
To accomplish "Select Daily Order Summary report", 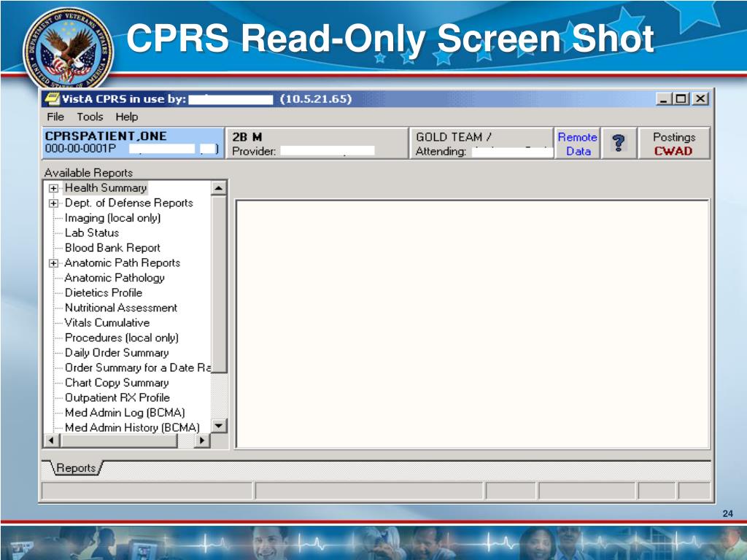I will point(117,353).
